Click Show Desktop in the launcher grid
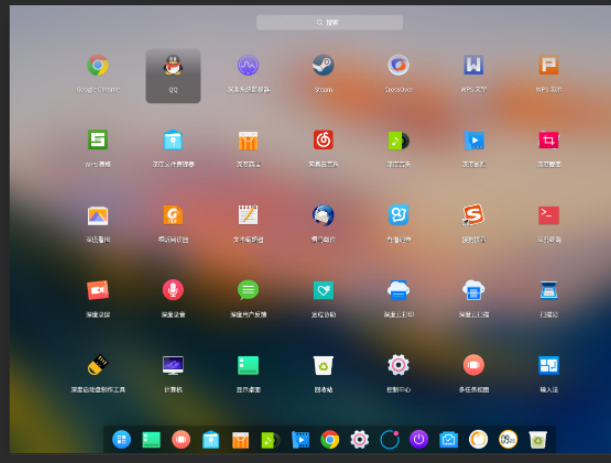 click(248, 365)
